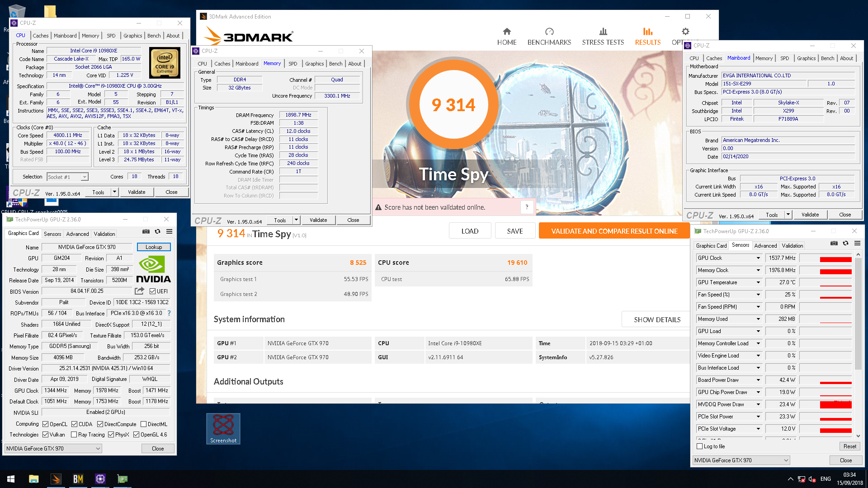This screenshot has width=868, height=488.
Task: Open the Validation tab in left GPU-Z
Action: pos(104,234)
